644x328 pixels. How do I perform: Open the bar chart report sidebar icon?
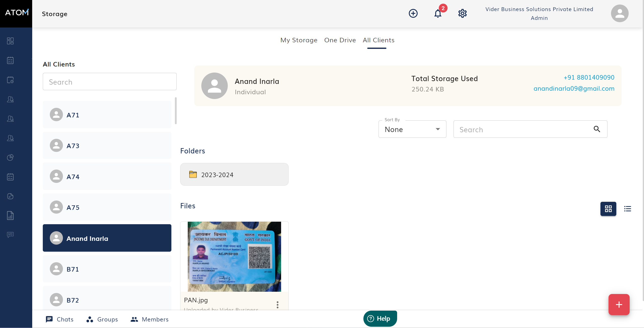point(10,216)
